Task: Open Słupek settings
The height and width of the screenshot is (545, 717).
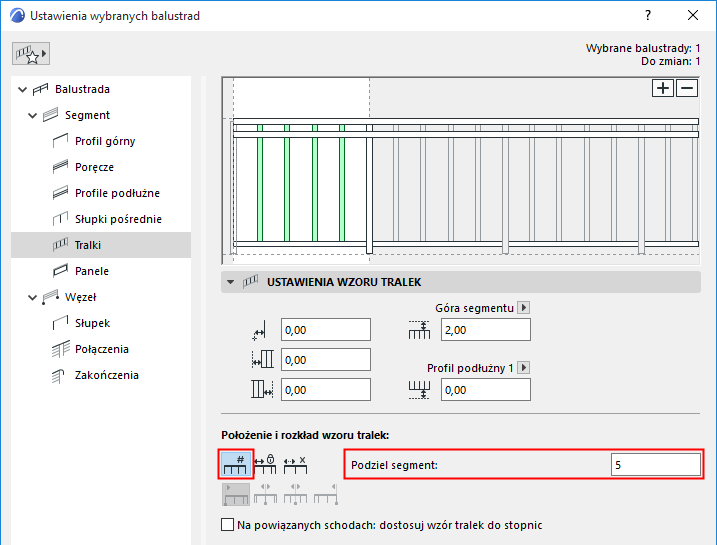Action: [92, 323]
